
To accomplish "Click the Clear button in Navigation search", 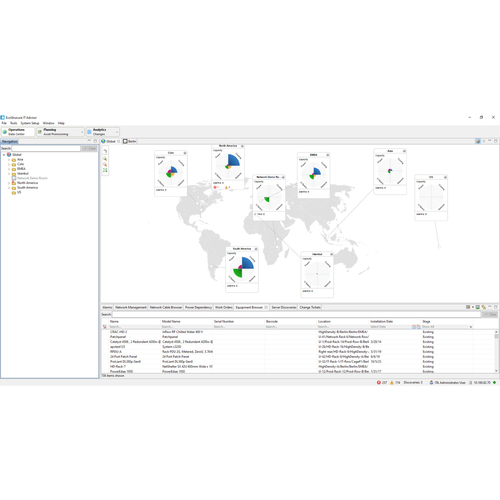I will [x=89, y=148].
